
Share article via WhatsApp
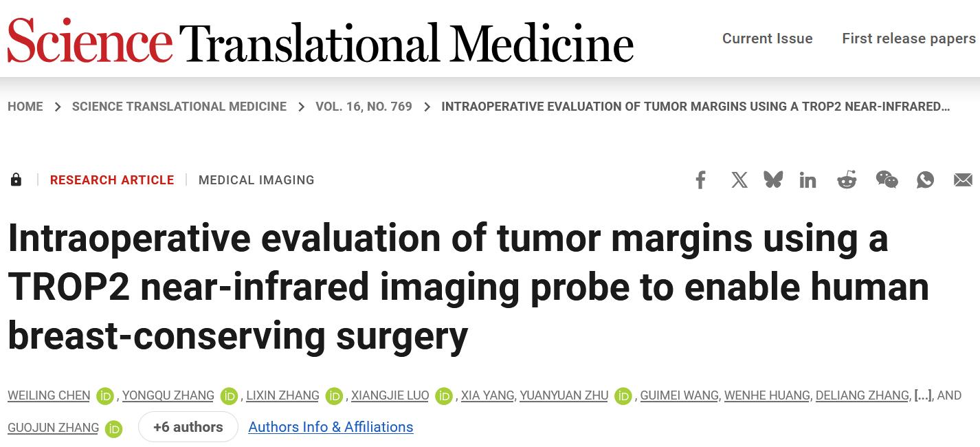click(925, 180)
